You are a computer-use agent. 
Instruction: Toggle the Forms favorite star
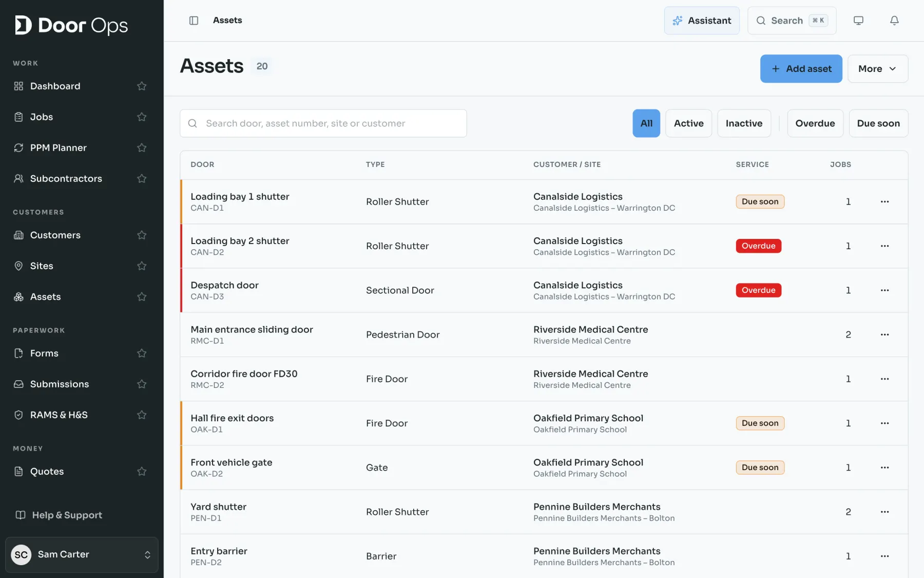142,353
